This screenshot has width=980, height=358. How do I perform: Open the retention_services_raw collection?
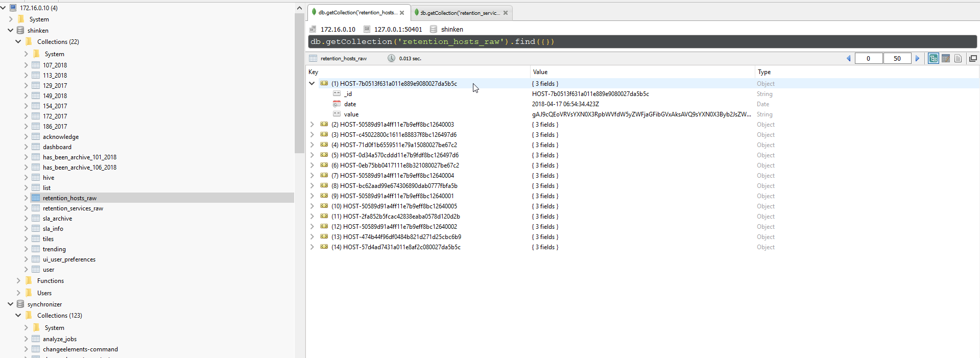coord(73,208)
